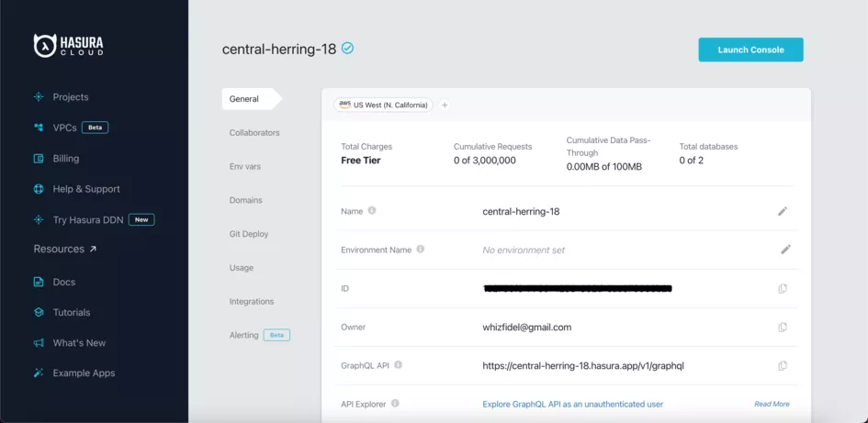Edit the Environment Name with pencil icon
868x423 pixels.
tap(785, 250)
